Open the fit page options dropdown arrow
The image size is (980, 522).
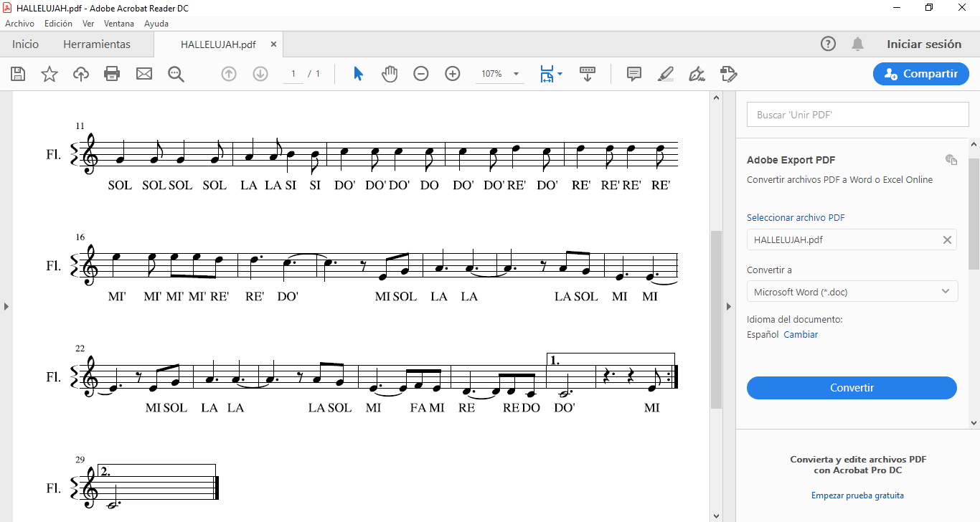tap(560, 74)
